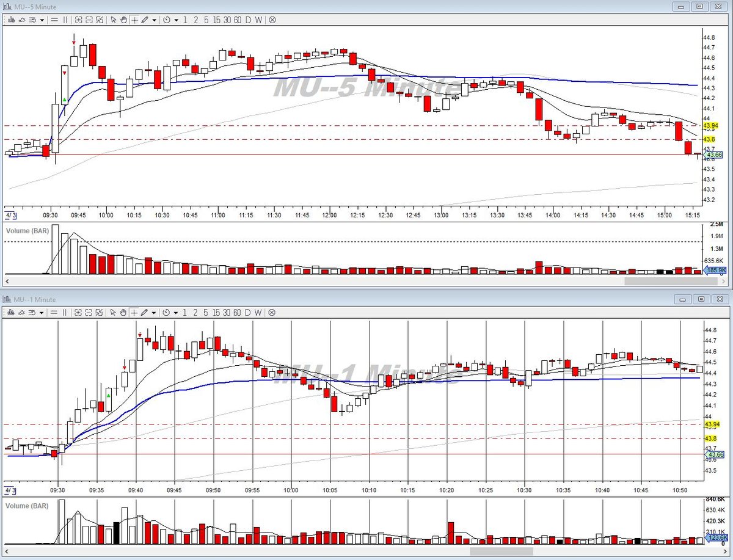The width and height of the screenshot is (733, 560).
Task: Select the pointer tool in MU--5 Minute toolbar
Action: click(x=113, y=20)
